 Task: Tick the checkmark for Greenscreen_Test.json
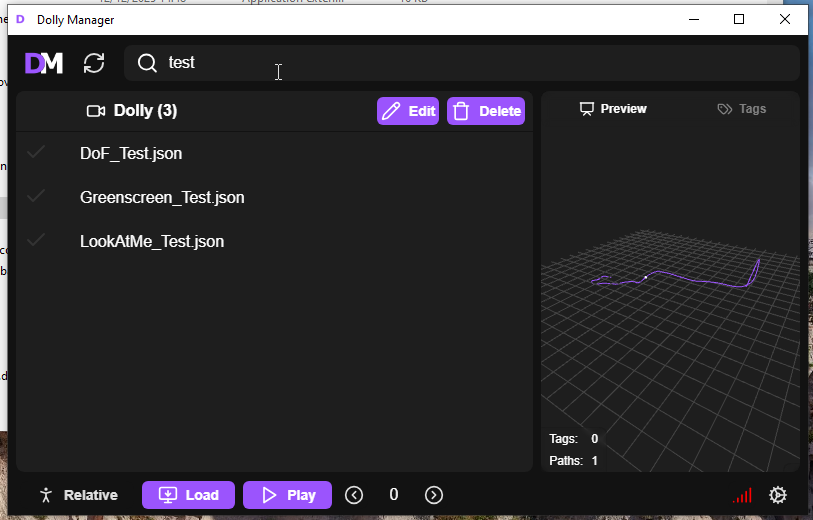(x=36, y=197)
